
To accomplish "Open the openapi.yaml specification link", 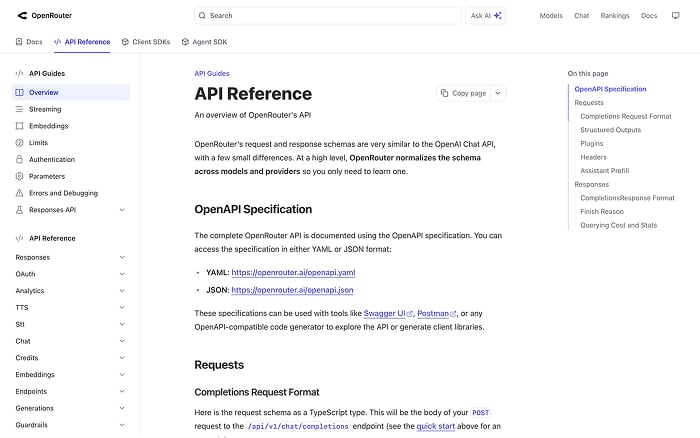I will (293, 272).
